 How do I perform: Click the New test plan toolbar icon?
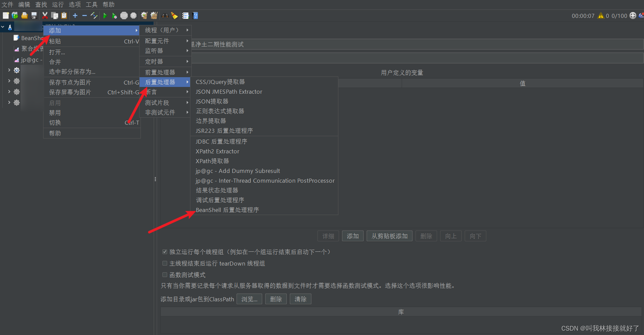pyautogui.click(x=6, y=16)
